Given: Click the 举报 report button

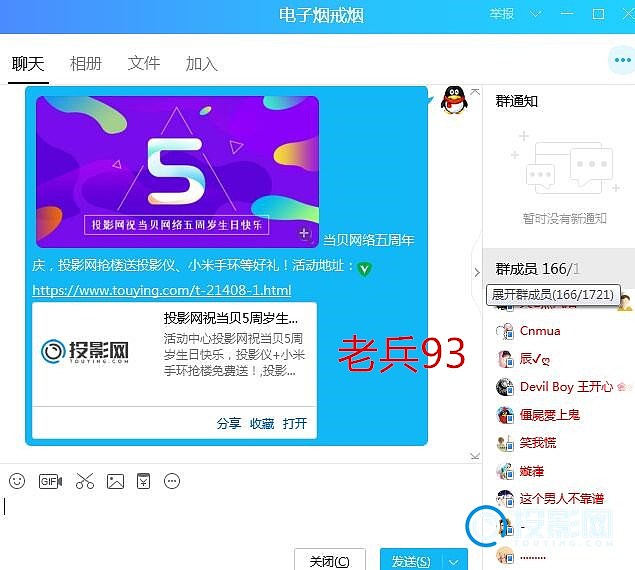Looking at the screenshot, I should 501,14.
